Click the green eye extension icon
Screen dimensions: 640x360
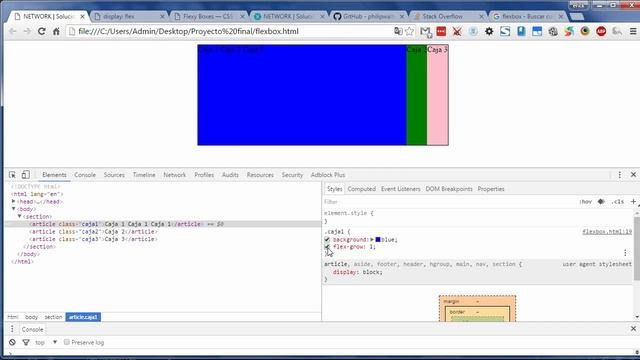coord(585,31)
